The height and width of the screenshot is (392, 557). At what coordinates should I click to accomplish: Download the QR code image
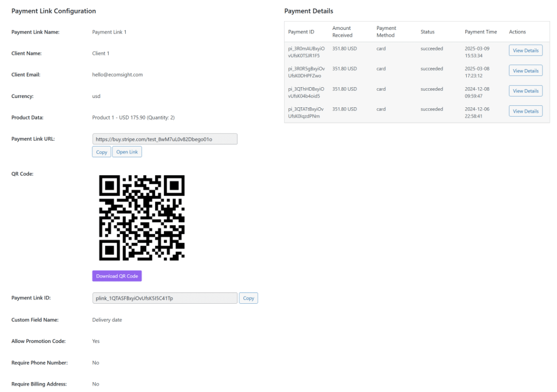(x=117, y=276)
